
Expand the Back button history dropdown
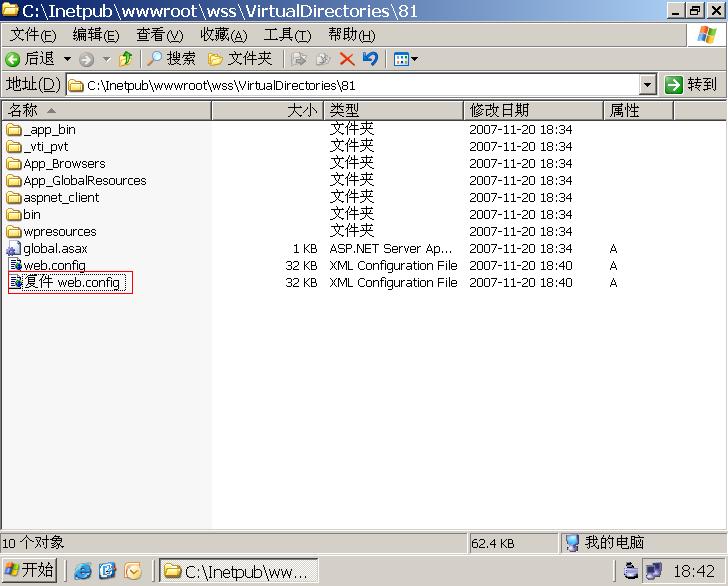click(67, 59)
